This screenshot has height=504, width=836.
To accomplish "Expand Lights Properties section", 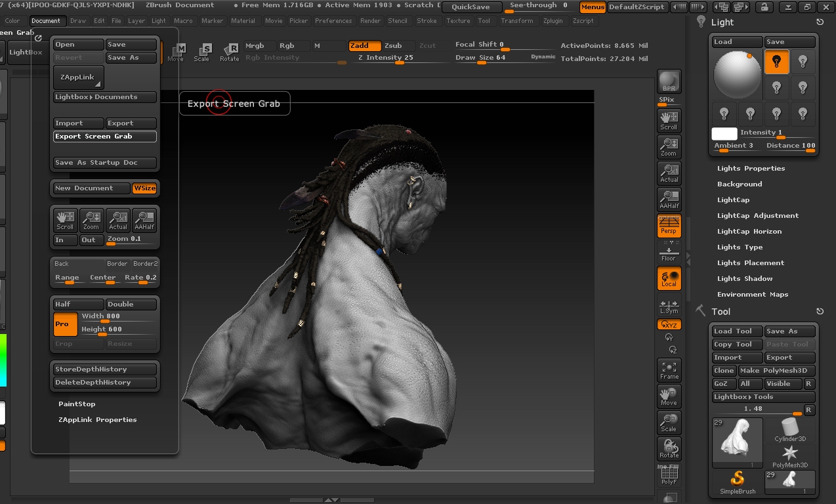I will point(751,169).
